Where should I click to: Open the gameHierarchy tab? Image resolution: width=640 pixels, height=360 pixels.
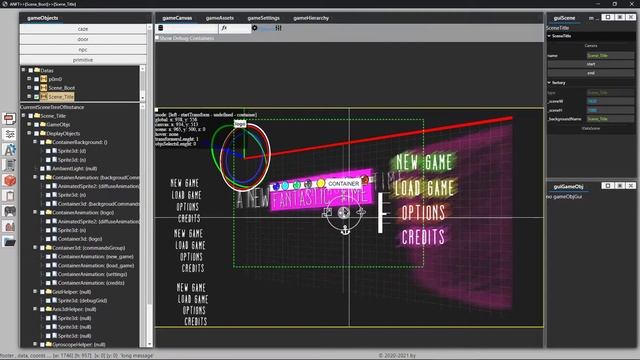(x=311, y=18)
